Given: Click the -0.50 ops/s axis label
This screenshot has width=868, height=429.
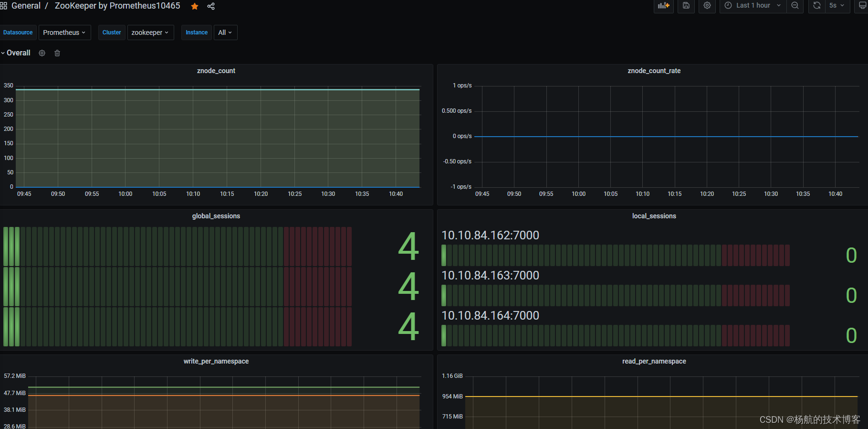Looking at the screenshot, I should [457, 161].
